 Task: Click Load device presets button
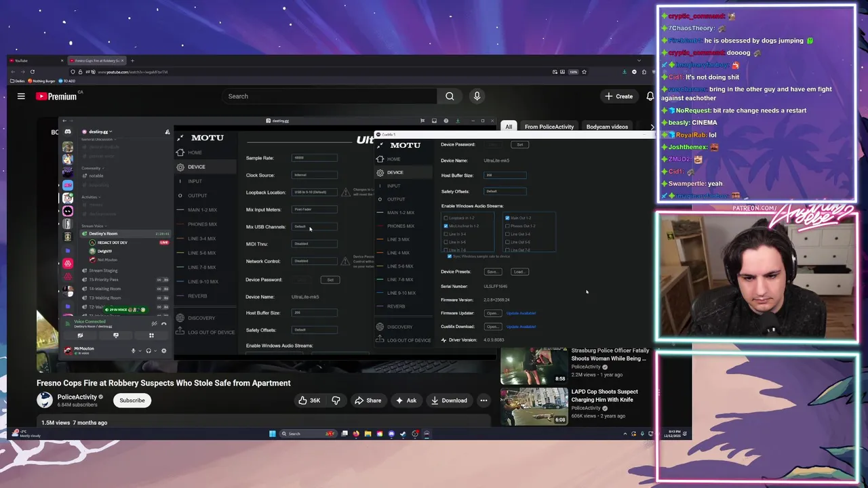point(519,272)
